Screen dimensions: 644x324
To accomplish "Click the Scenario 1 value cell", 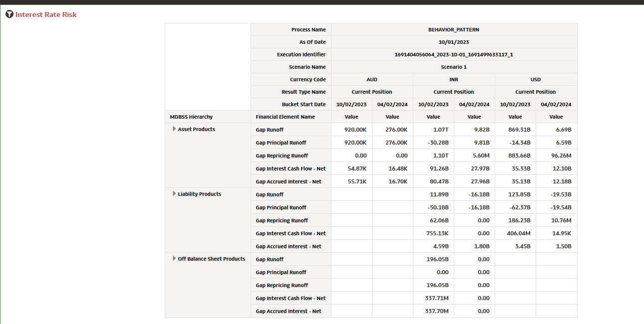I will pyautogui.click(x=454, y=67).
